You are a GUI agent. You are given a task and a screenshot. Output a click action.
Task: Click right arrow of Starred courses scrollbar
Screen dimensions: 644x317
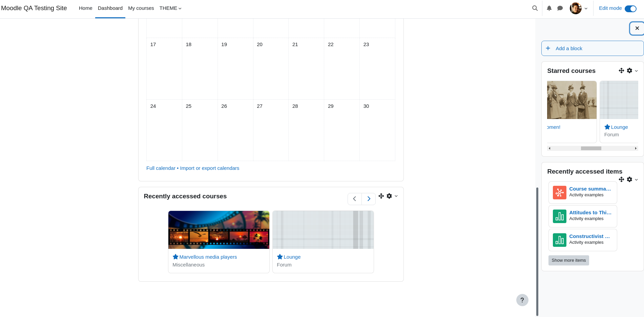636,148
